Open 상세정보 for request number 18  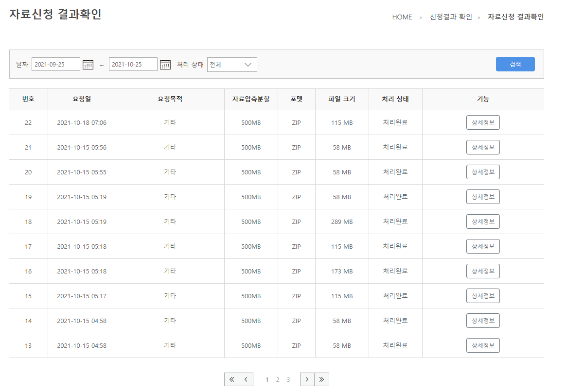pos(483,222)
